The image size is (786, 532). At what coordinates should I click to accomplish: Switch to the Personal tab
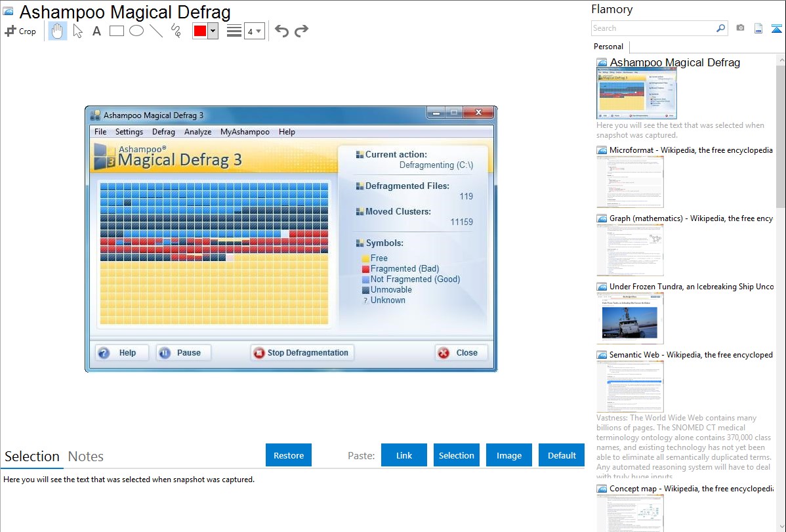[x=609, y=47]
